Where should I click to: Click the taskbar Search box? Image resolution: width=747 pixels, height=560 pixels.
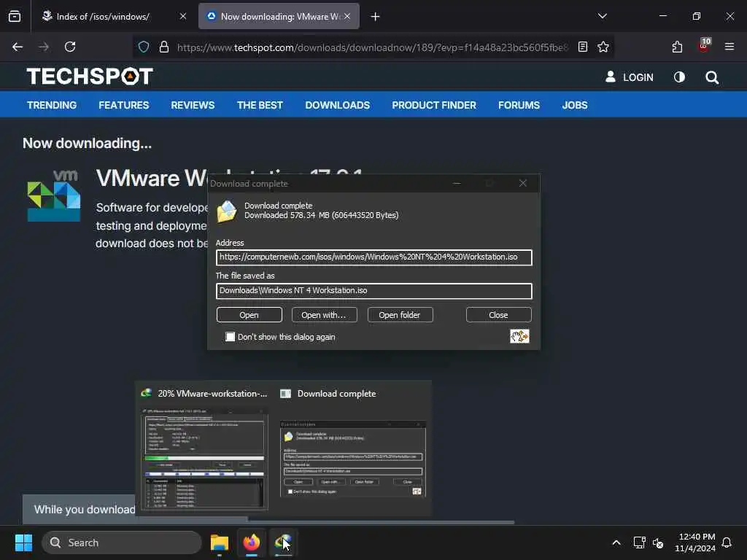coord(122,542)
